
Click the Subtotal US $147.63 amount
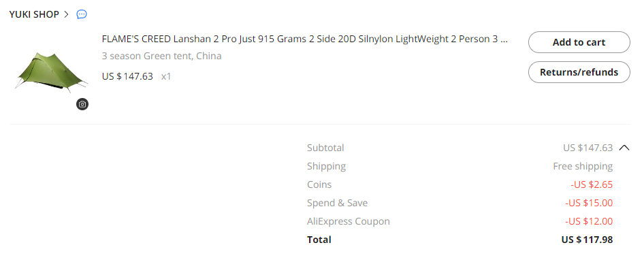click(x=587, y=148)
